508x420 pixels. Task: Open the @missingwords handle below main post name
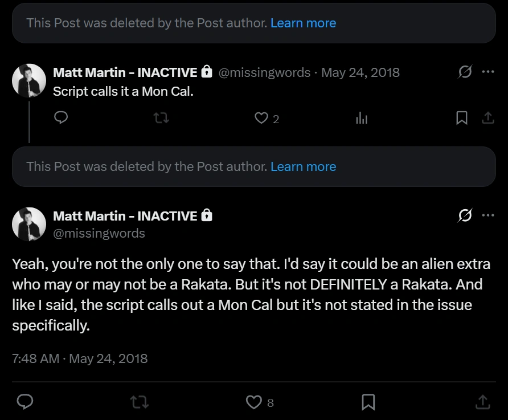(99, 233)
